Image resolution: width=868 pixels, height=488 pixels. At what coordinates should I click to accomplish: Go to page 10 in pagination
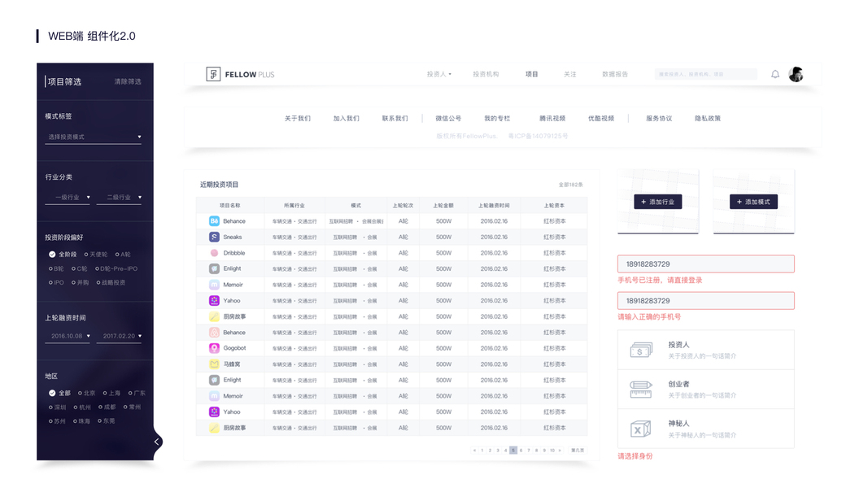tap(552, 451)
